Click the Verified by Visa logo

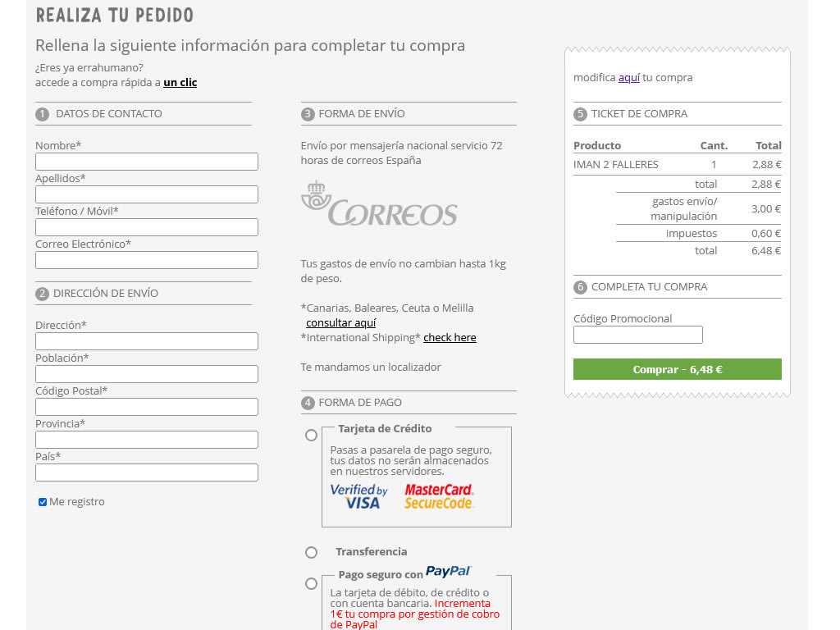(x=358, y=496)
